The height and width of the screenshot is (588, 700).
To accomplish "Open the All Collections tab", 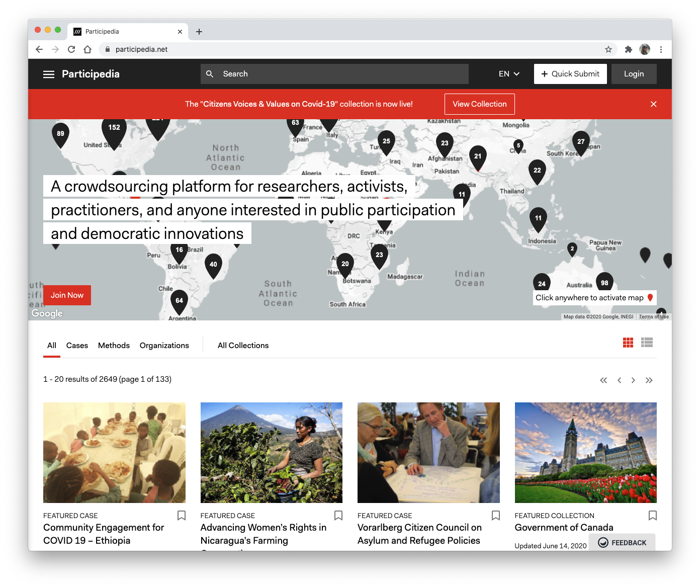I will pyautogui.click(x=243, y=346).
